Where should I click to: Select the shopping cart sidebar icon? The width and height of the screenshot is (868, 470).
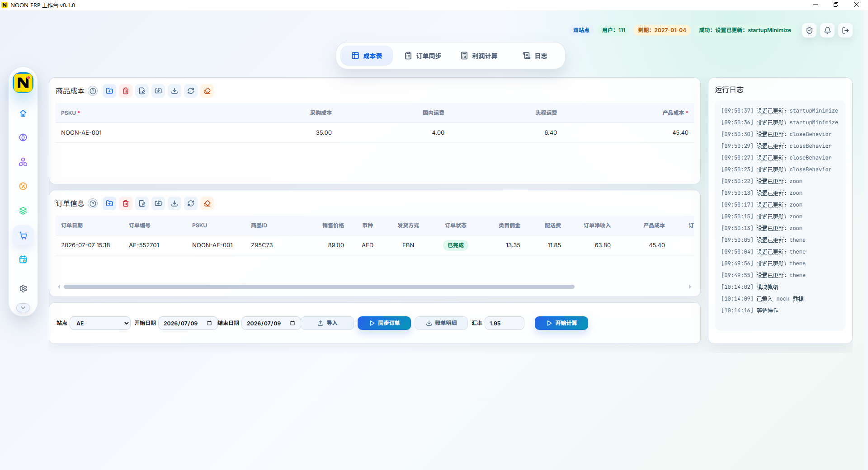click(23, 235)
